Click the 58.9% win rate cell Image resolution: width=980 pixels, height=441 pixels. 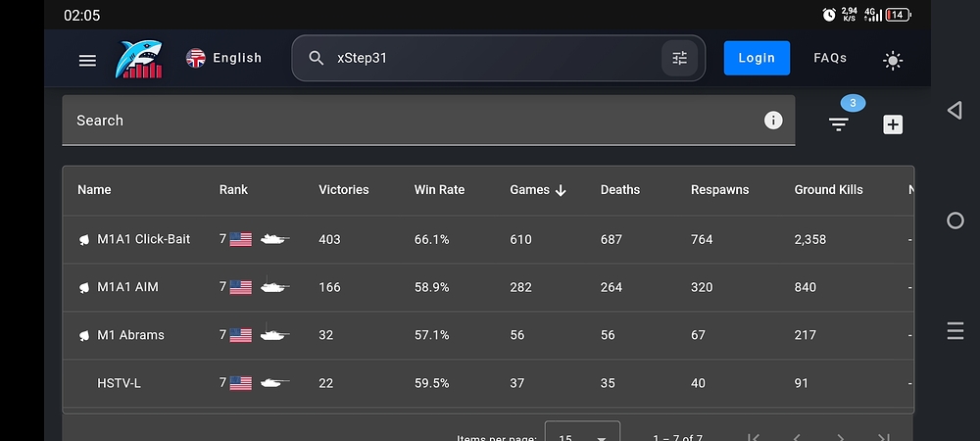point(432,287)
